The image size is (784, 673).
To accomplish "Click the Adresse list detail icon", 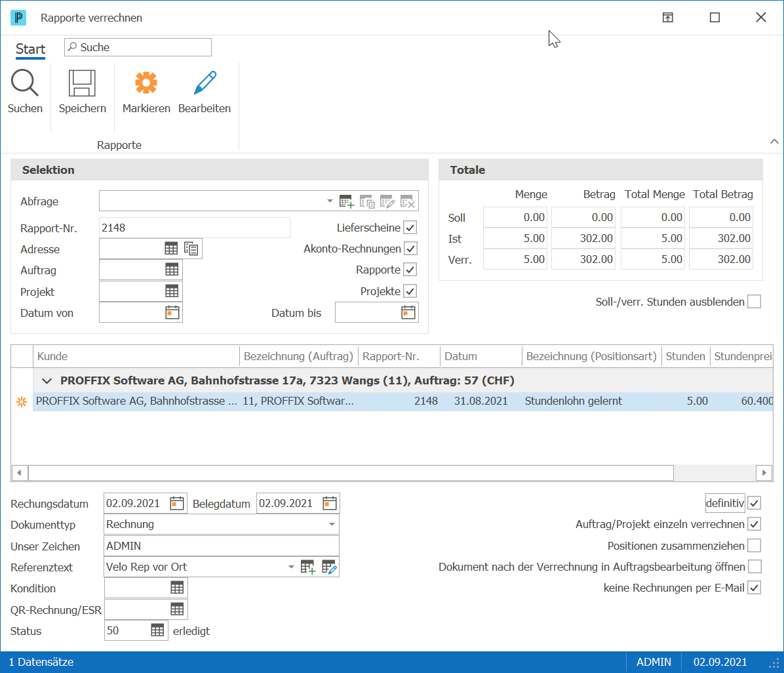I will (191, 249).
